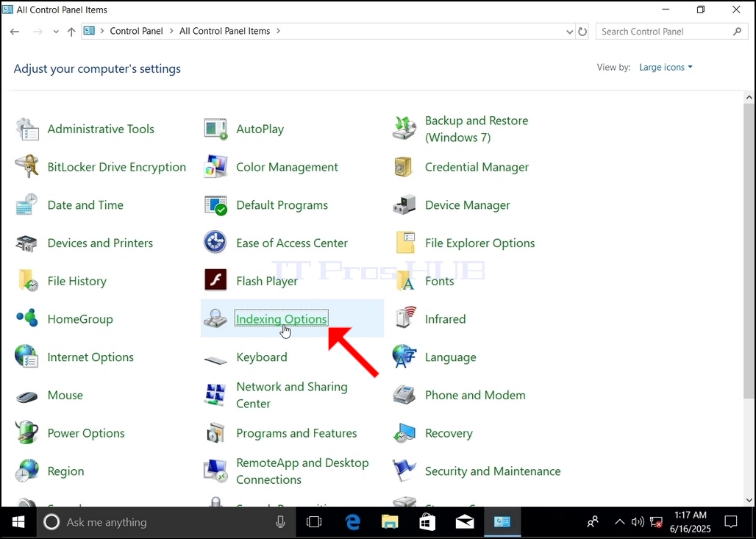Image resolution: width=756 pixels, height=539 pixels.
Task: Expand the View by Large icons dropdown
Action: (x=666, y=67)
